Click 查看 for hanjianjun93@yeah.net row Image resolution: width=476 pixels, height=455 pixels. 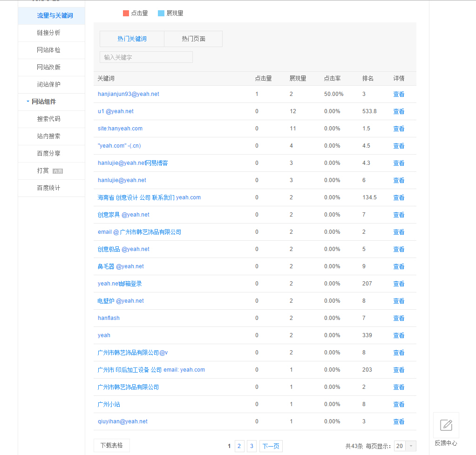tap(399, 94)
